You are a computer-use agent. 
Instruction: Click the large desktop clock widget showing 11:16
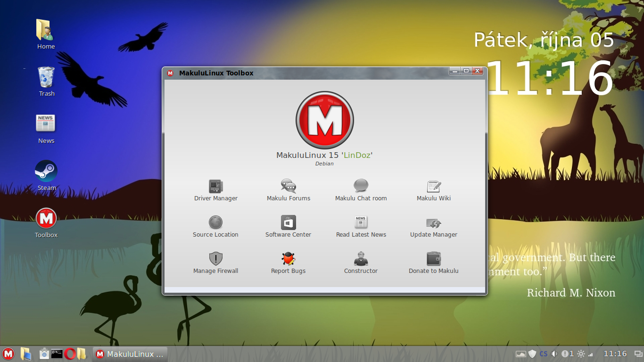pos(549,78)
